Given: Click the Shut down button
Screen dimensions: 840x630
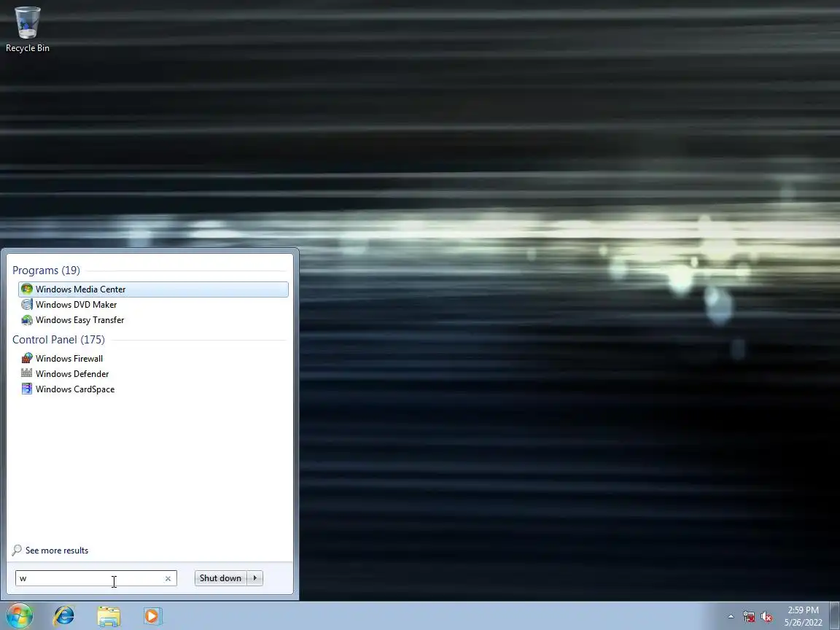Looking at the screenshot, I should (220, 578).
